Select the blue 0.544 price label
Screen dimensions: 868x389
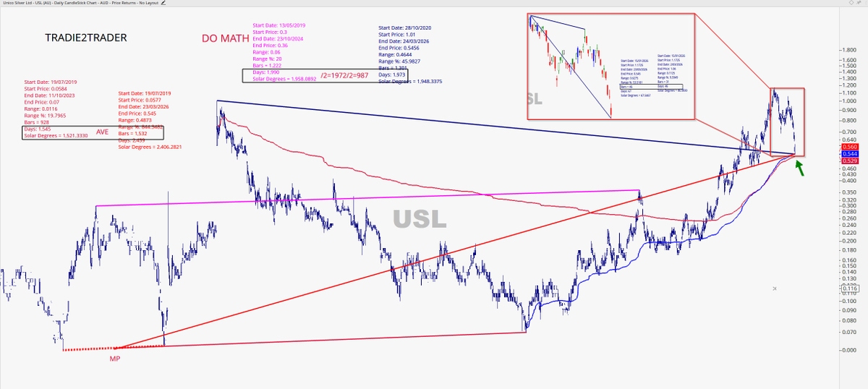tap(849, 153)
